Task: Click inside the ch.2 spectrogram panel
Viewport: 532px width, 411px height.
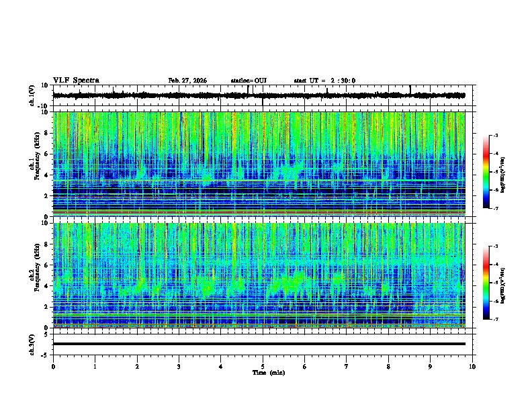Action: tap(259, 275)
